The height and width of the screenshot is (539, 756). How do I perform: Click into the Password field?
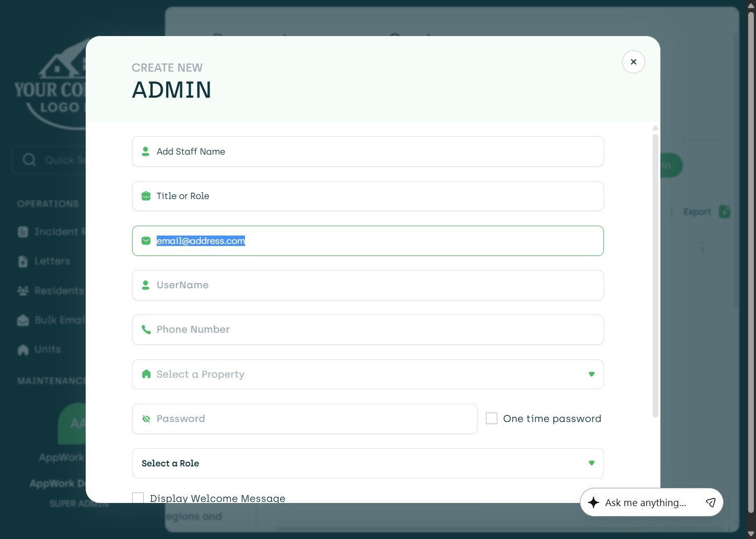point(313,419)
